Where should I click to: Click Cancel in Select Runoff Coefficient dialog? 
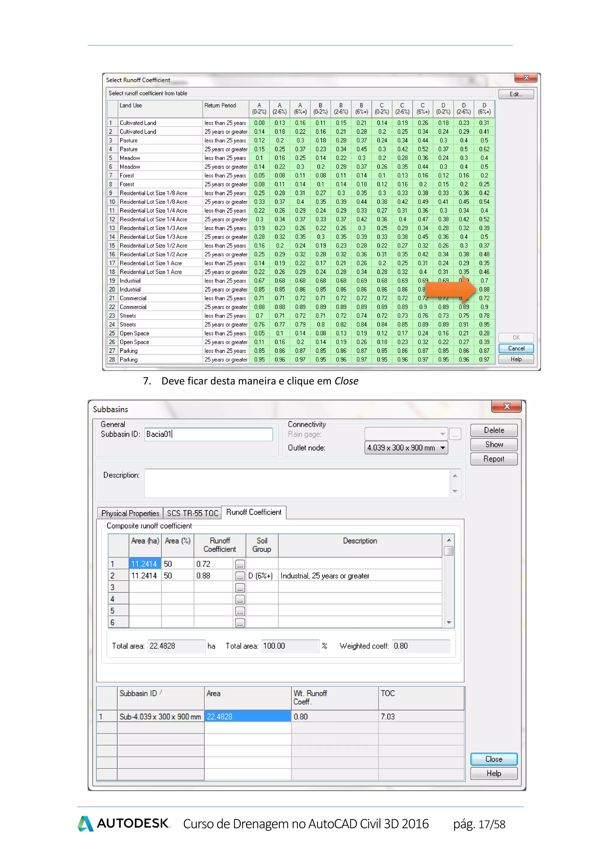[516, 348]
